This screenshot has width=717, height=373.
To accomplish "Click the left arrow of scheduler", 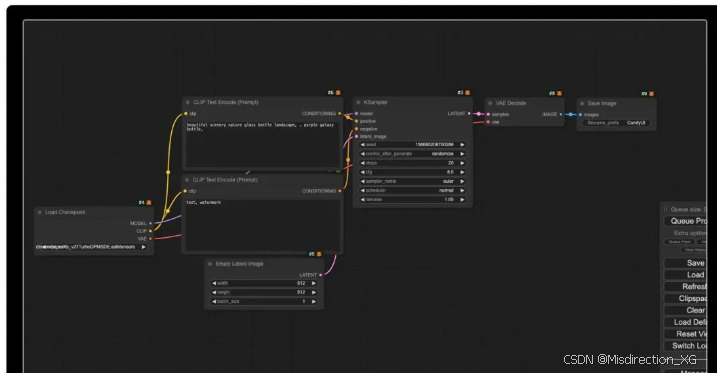I will 363,191.
